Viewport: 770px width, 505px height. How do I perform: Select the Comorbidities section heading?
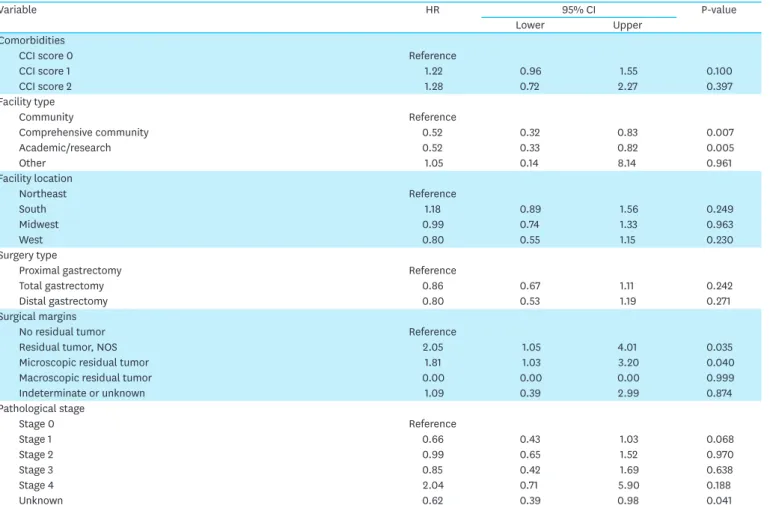[31, 40]
